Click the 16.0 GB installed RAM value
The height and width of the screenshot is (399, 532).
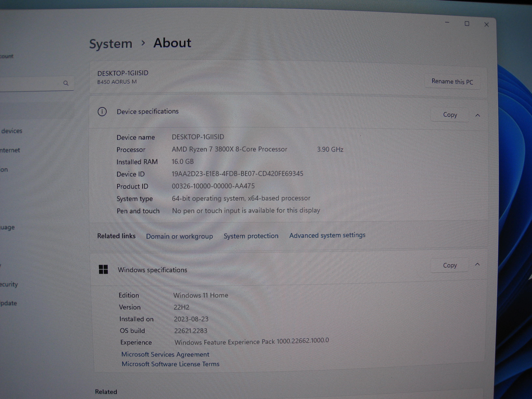pyautogui.click(x=183, y=161)
